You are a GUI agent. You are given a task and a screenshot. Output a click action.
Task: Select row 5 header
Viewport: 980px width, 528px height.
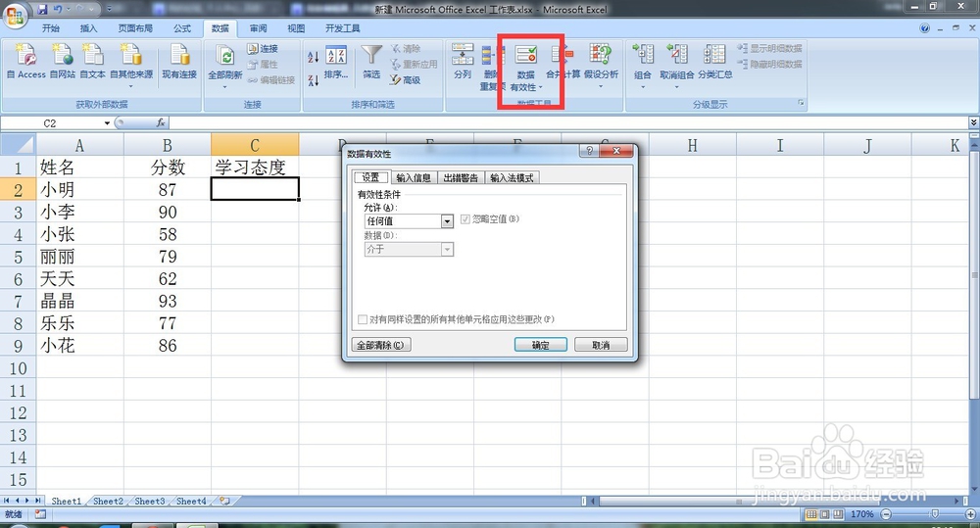18,257
